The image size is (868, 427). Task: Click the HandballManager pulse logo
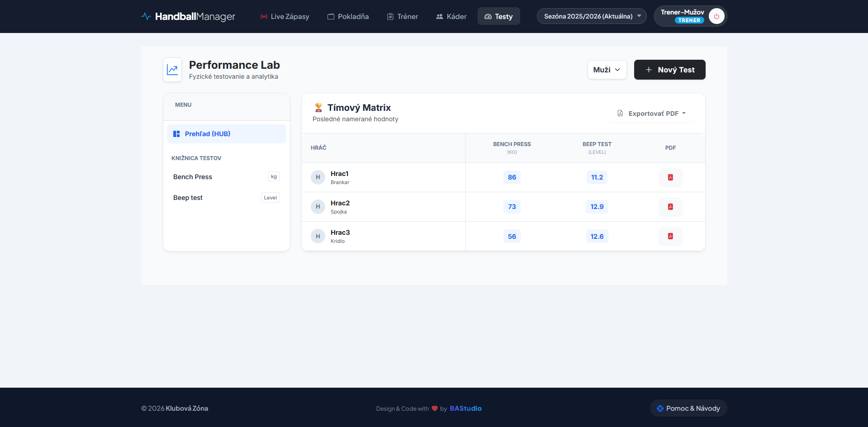[x=146, y=16]
